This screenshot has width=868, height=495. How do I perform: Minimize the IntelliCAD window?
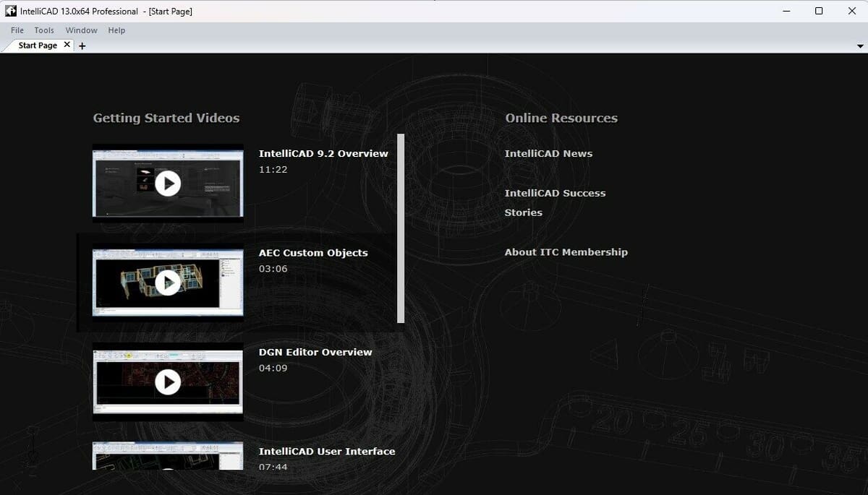point(786,11)
